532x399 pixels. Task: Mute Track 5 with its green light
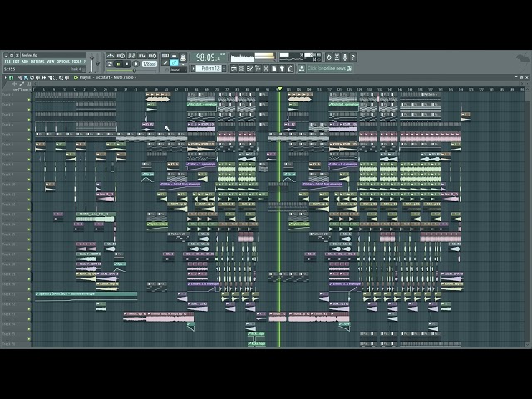(29, 140)
